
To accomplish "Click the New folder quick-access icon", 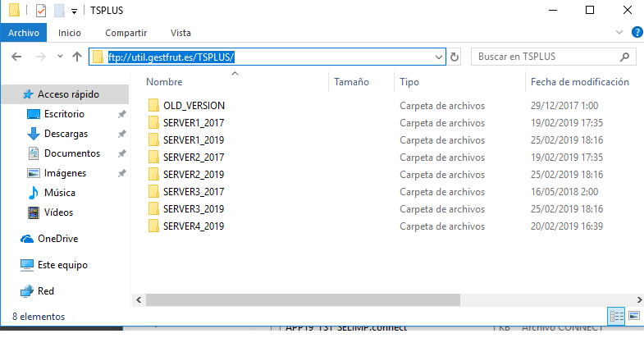I will pos(59,11).
